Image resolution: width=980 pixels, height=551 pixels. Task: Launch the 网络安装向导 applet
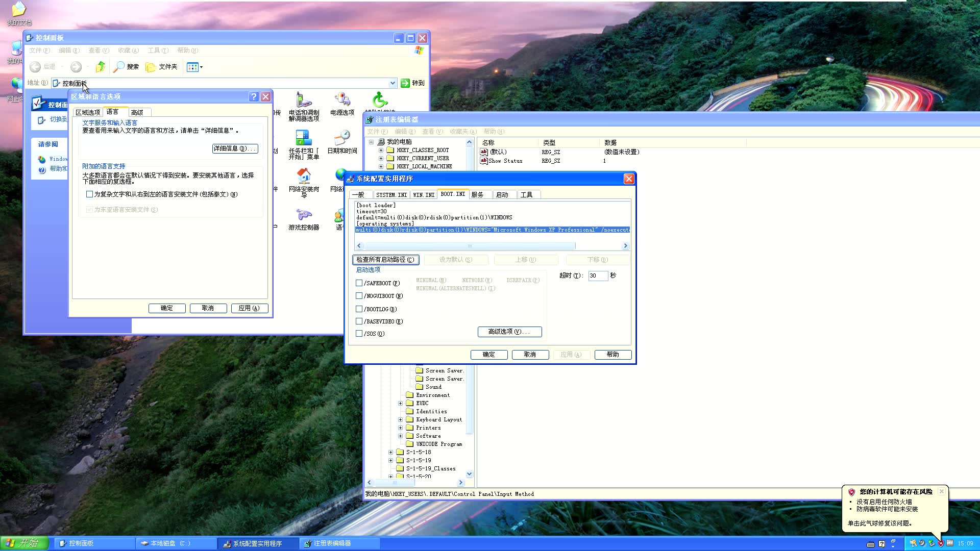tap(304, 180)
